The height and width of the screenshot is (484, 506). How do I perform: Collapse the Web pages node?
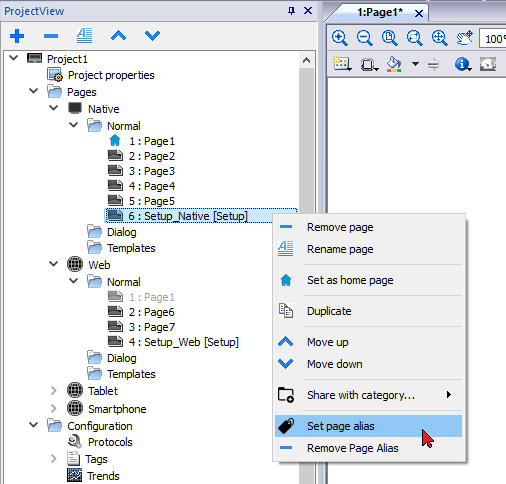[54, 264]
